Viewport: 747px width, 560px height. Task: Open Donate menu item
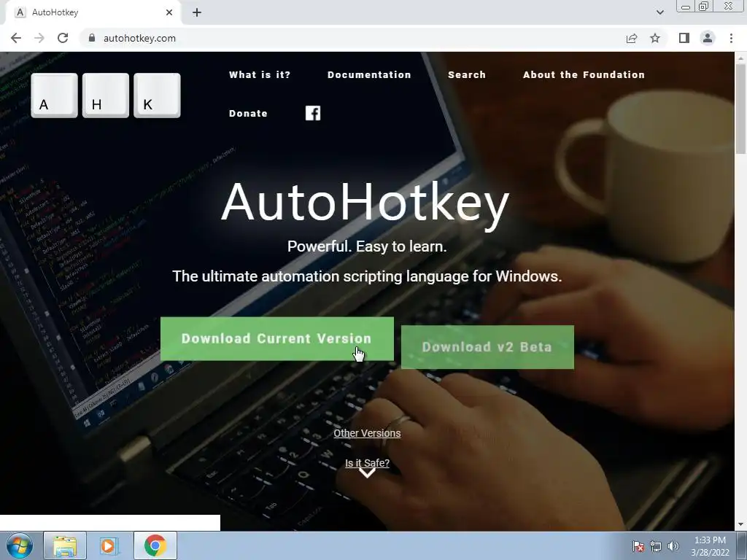pyautogui.click(x=248, y=113)
